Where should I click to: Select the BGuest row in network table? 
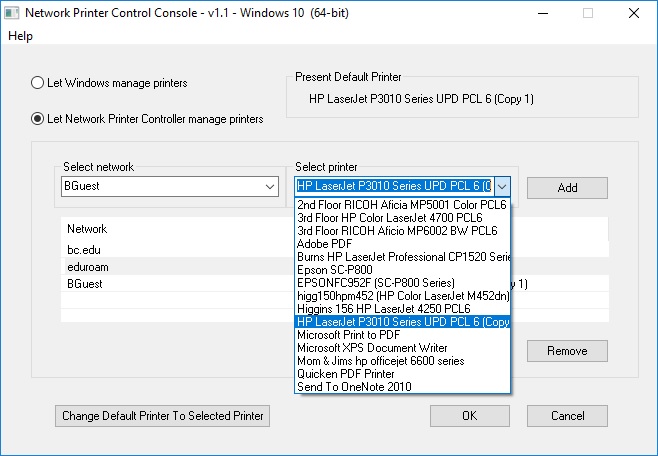click(x=178, y=284)
